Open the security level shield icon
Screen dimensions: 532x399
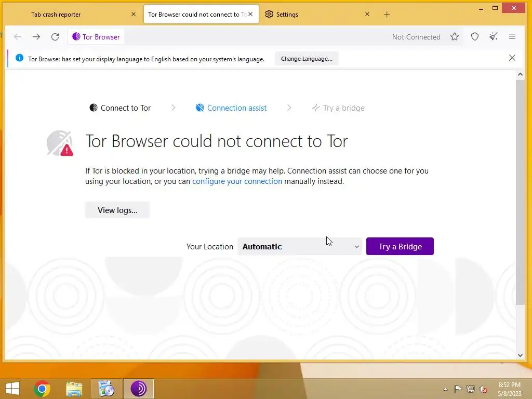(475, 37)
